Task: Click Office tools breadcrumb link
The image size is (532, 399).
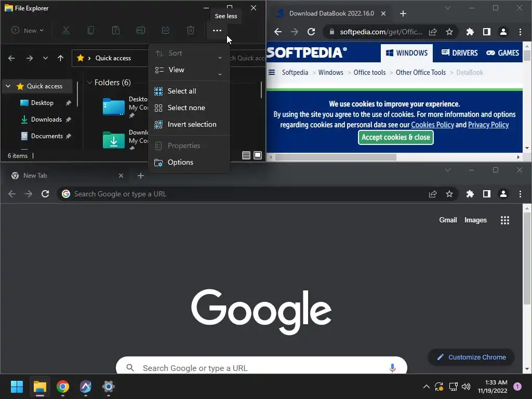Action: coord(369,72)
